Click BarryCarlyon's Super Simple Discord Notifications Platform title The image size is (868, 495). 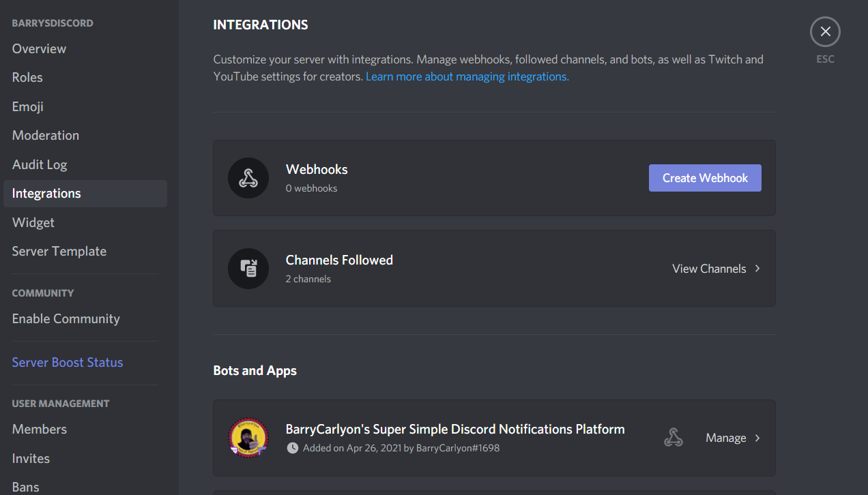(x=455, y=430)
